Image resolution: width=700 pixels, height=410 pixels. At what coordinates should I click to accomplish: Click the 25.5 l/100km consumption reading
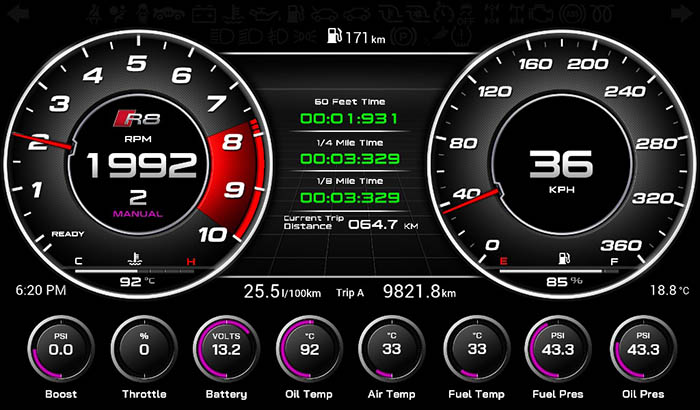point(282,292)
